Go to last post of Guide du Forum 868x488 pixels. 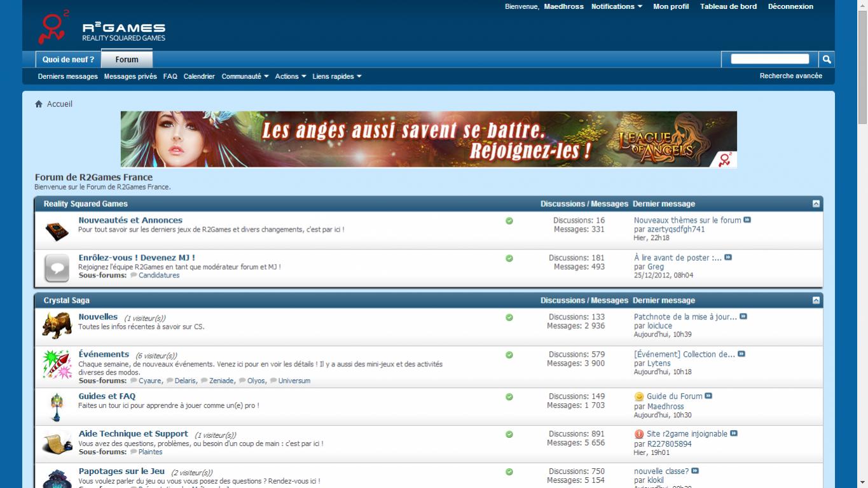click(708, 396)
